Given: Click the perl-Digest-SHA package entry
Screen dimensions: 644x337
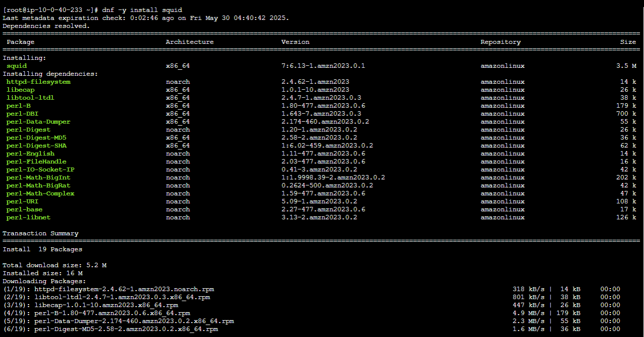Looking at the screenshot, I should [36, 146].
